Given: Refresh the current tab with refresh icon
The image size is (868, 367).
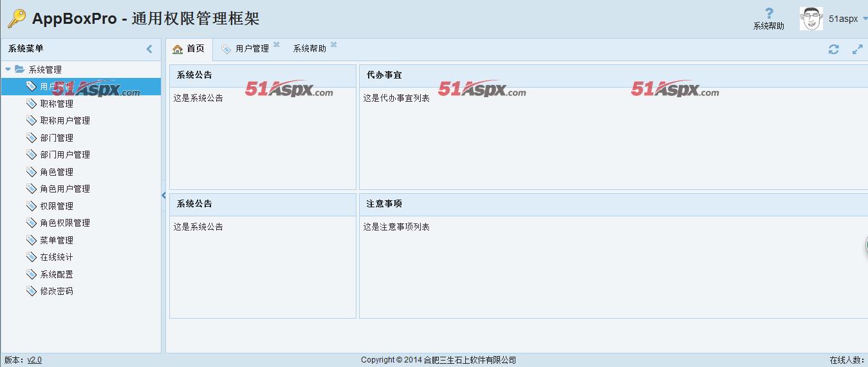Looking at the screenshot, I should coord(834,49).
